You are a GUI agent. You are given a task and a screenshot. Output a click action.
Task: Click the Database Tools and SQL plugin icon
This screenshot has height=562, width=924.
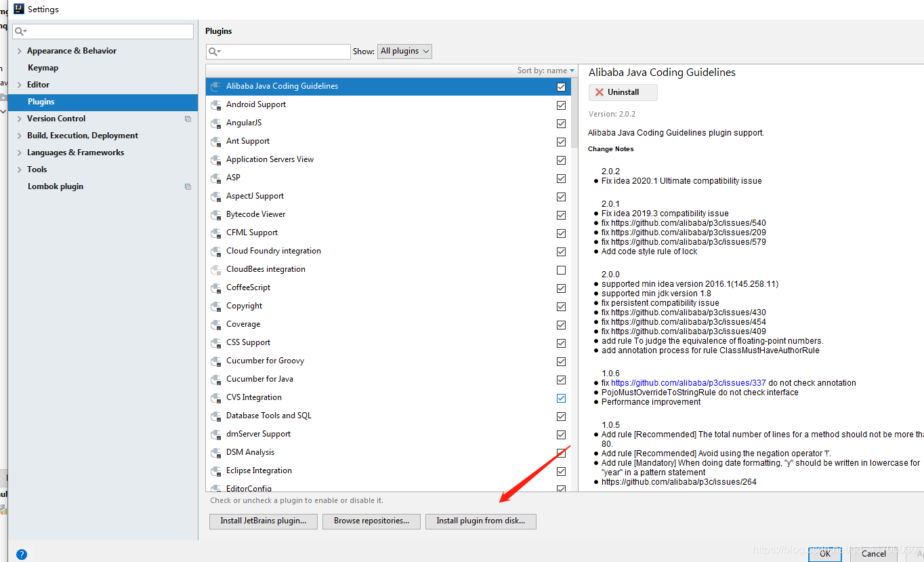[216, 416]
